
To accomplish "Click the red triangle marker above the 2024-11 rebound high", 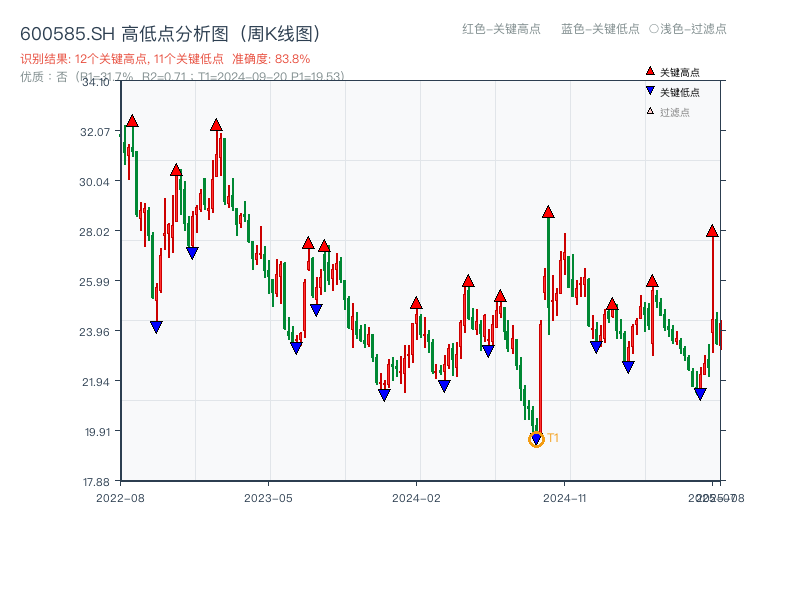I will [548, 211].
